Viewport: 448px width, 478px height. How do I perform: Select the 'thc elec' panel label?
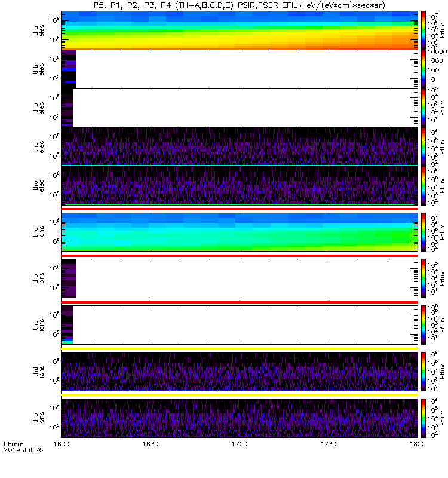click(x=38, y=108)
